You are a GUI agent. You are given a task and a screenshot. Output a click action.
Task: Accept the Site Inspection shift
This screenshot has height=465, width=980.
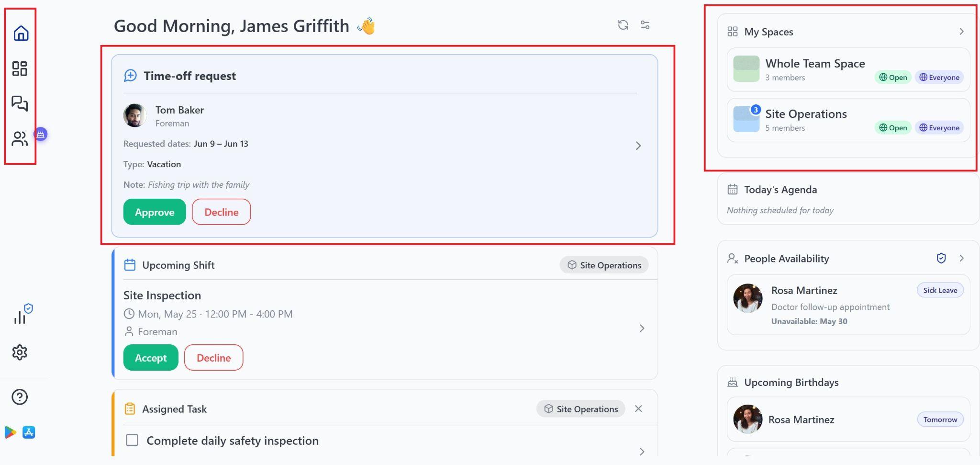151,357
